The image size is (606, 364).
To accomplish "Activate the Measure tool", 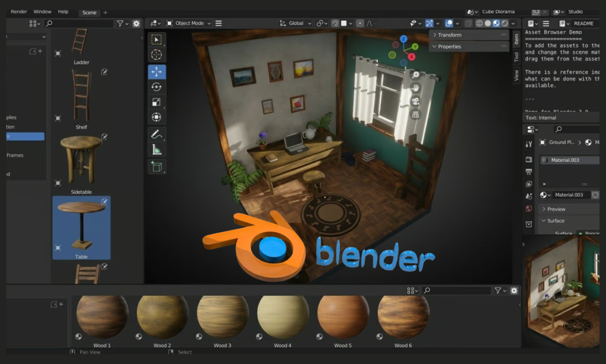I will point(157,150).
